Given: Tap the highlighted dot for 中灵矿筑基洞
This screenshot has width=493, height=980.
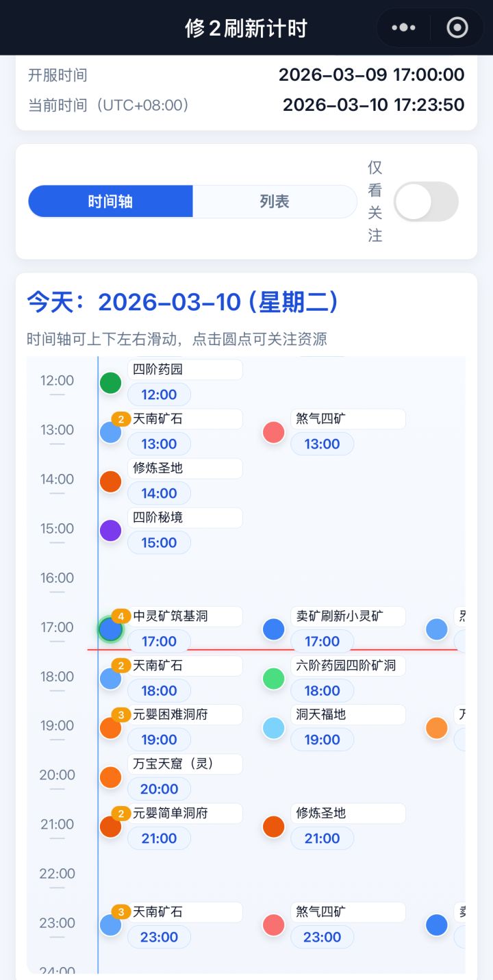Looking at the screenshot, I should [x=110, y=629].
